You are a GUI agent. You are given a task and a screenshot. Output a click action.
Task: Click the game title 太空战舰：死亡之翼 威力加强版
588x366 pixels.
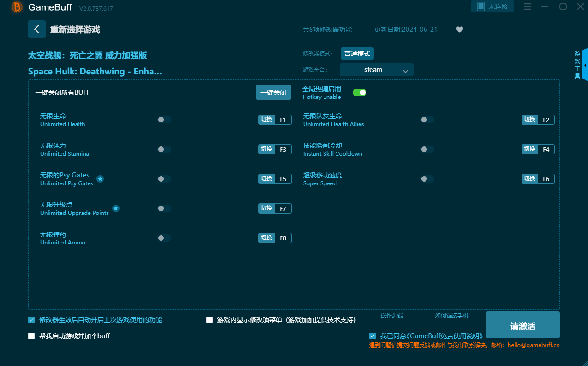88,55
